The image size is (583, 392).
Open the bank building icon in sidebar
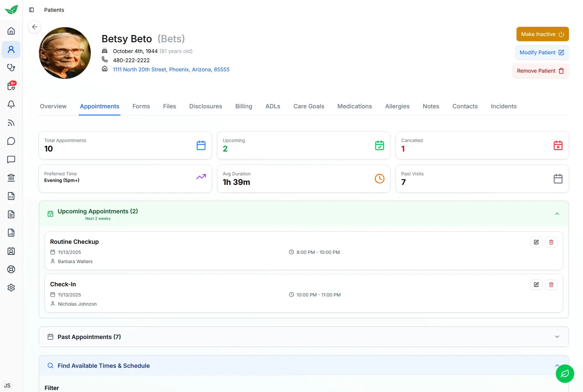coord(11,178)
